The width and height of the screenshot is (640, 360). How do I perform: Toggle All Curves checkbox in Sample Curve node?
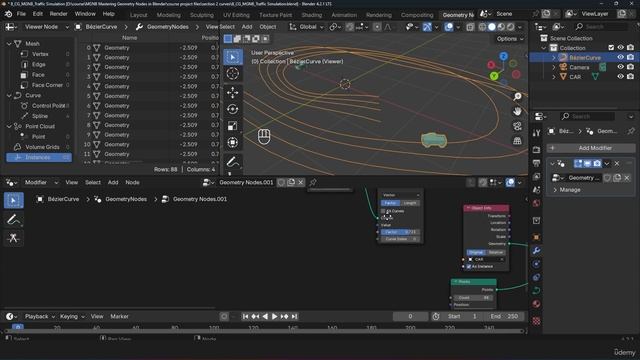(383, 211)
